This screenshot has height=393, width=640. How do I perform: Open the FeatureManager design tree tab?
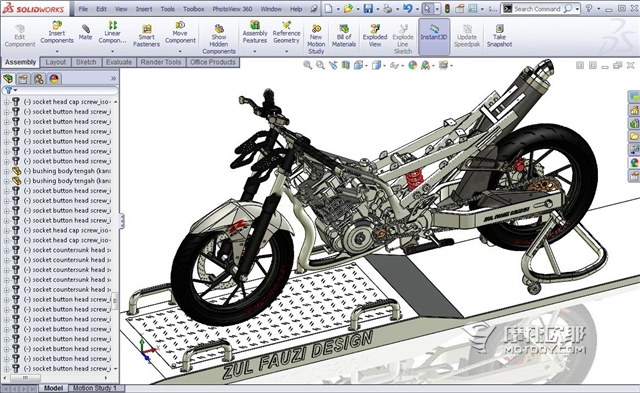[x=8, y=79]
